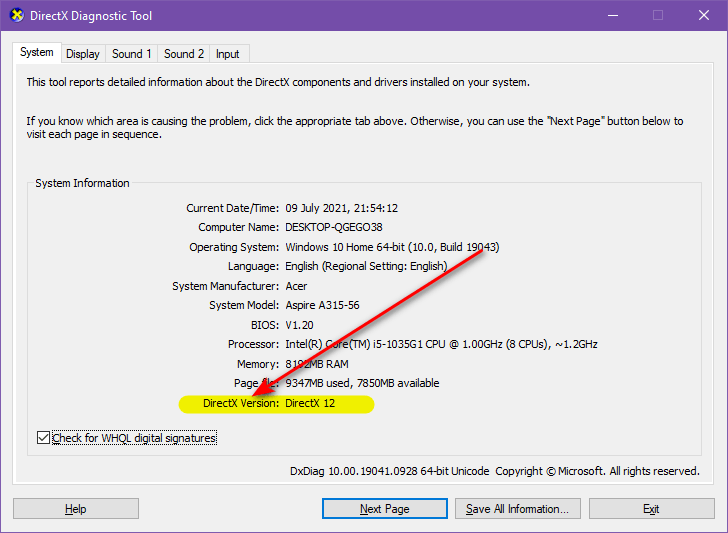Click system manufacturer value Acer

pyautogui.click(x=296, y=286)
